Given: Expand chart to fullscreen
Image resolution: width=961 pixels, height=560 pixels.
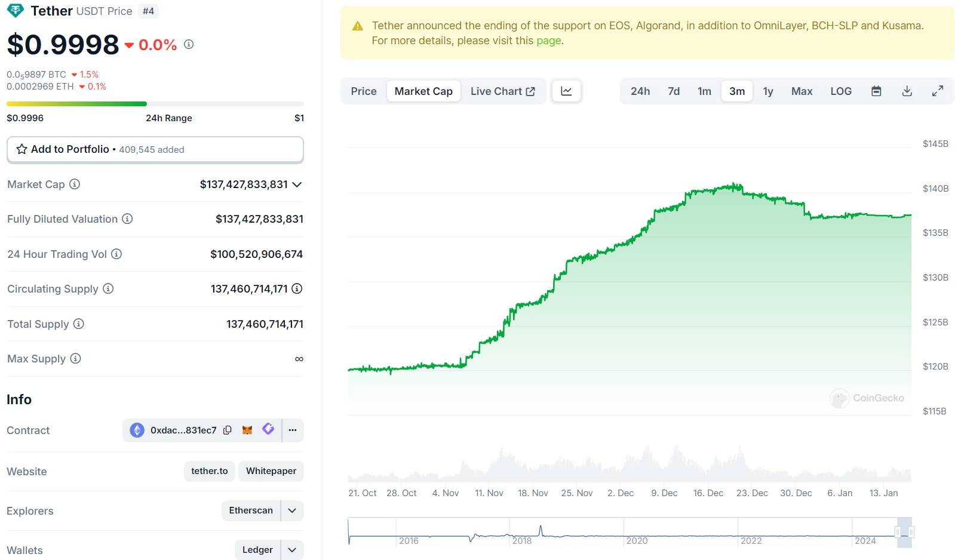Looking at the screenshot, I should [x=938, y=91].
